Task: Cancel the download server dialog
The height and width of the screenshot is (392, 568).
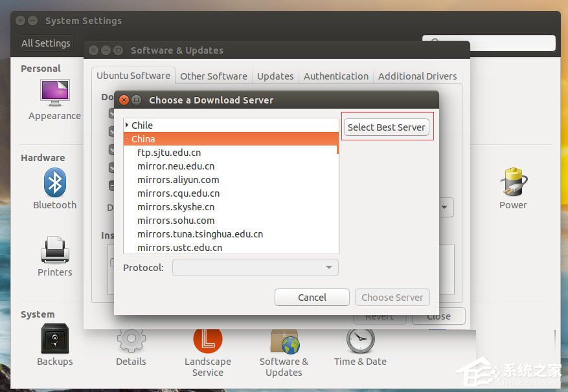Action: pyautogui.click(x=312, y=297)
